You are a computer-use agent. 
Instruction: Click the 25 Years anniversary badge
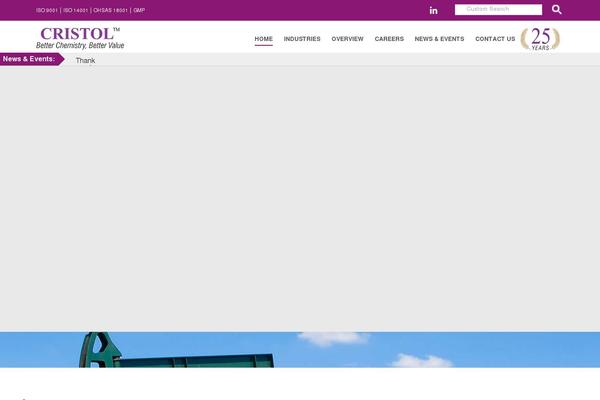(x=540, y=39)
